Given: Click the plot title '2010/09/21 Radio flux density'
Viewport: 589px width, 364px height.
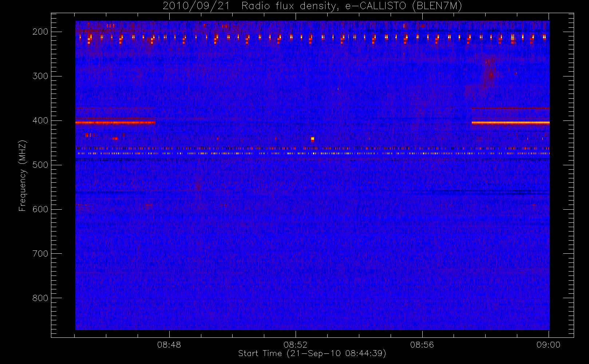Looking at the screenshot, I should tap(312, 6).
